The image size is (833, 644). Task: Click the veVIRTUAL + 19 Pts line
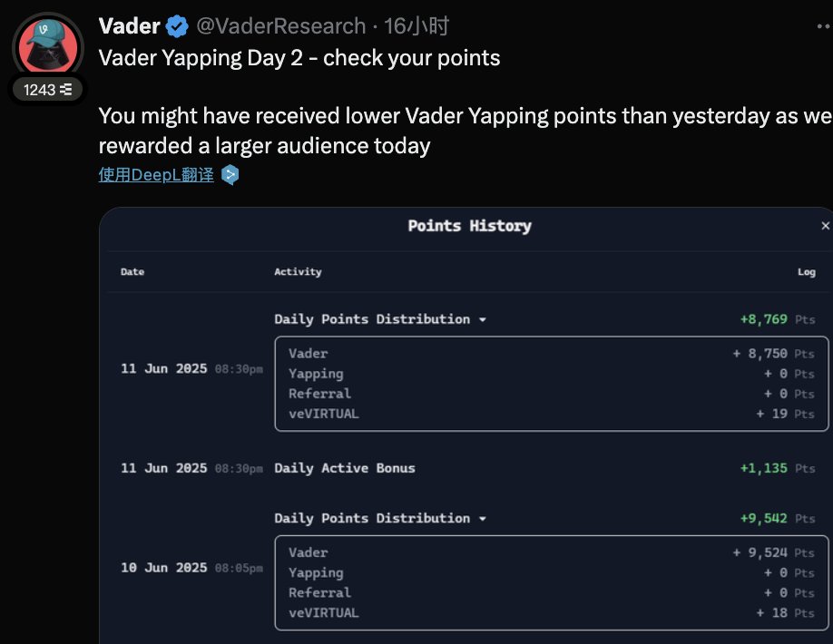[552, 414]
